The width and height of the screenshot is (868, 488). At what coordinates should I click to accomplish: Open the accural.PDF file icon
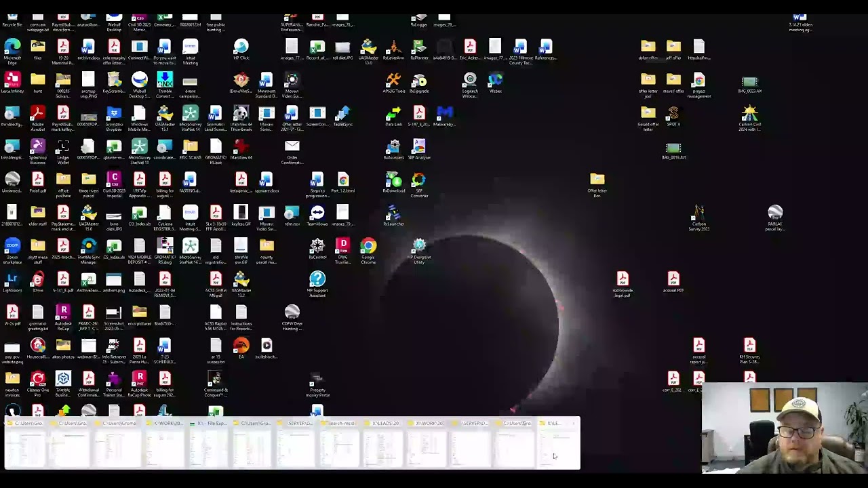click(x=673, y=280)
